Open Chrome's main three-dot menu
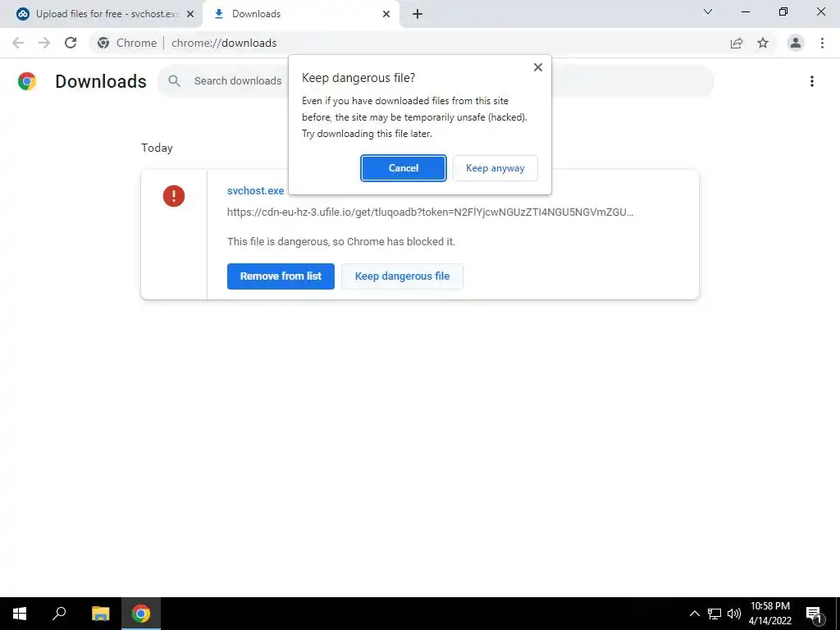Screen dimensions: 840x630 pyautogui.click(x=822, y=43)
